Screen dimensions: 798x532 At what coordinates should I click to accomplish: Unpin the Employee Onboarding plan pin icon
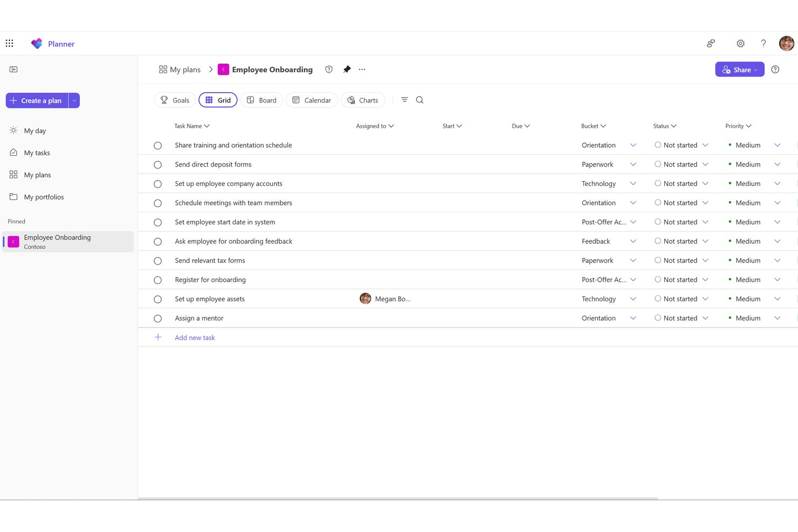(x=347, y=70)
